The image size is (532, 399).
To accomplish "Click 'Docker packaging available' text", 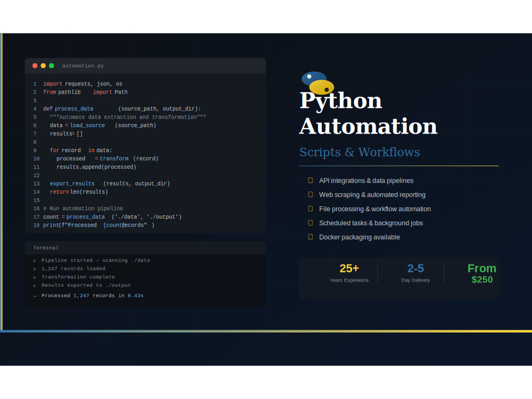I will [359, 237].
